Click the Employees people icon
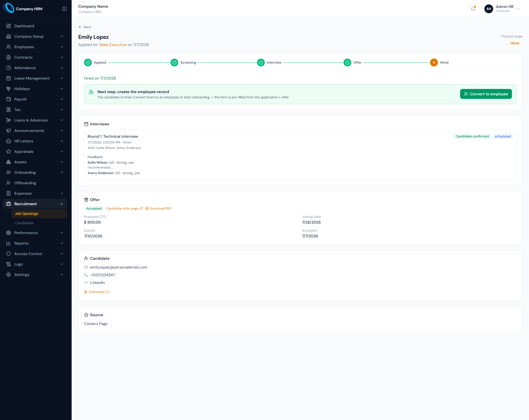 click(9, 47)
